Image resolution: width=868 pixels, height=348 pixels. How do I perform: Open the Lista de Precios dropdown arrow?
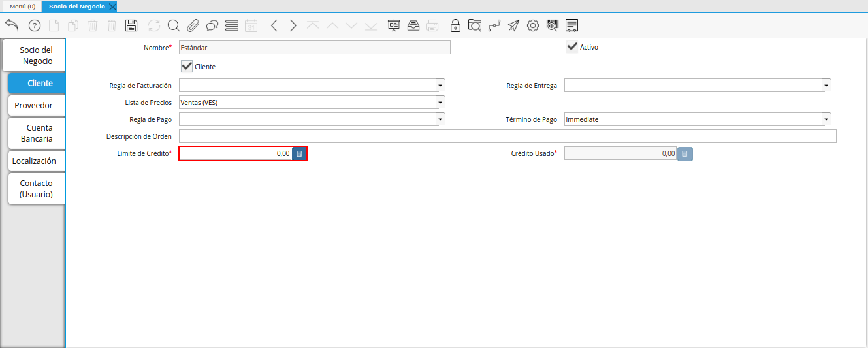click(441, 103)
